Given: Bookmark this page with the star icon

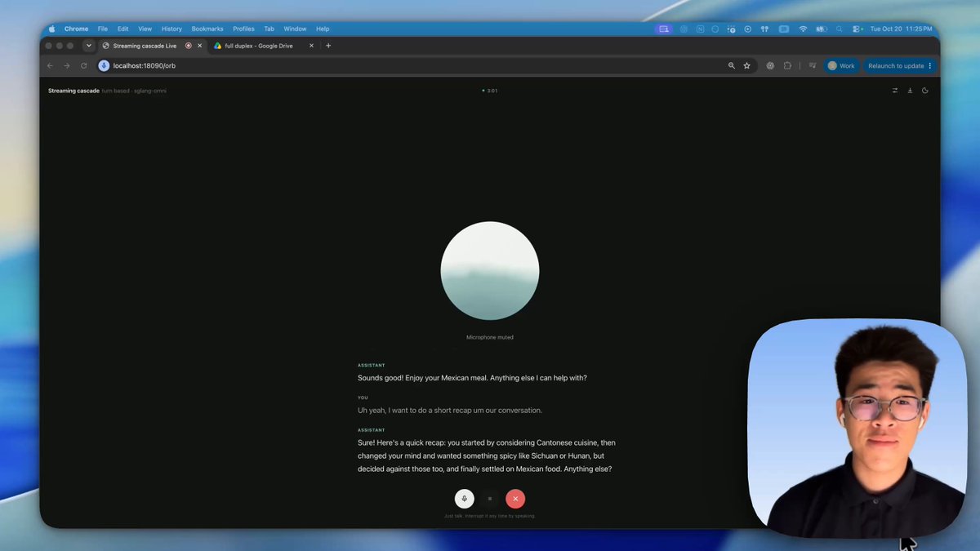Looking at the screenshot, I should pyautogui.click(x=746, y=65).
